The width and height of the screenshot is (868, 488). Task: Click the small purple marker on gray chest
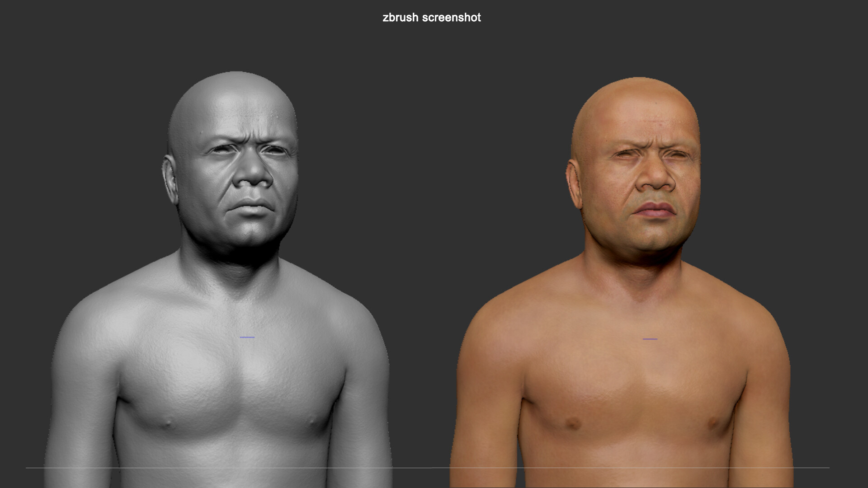pyautogui.click(x=247, y=337)
